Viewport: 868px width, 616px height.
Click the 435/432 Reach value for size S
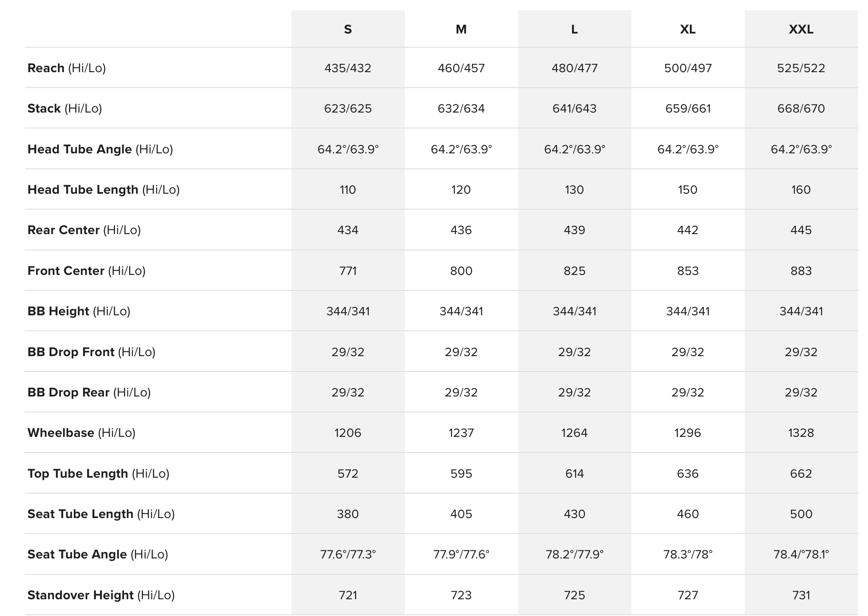click(x=348, y=68)
